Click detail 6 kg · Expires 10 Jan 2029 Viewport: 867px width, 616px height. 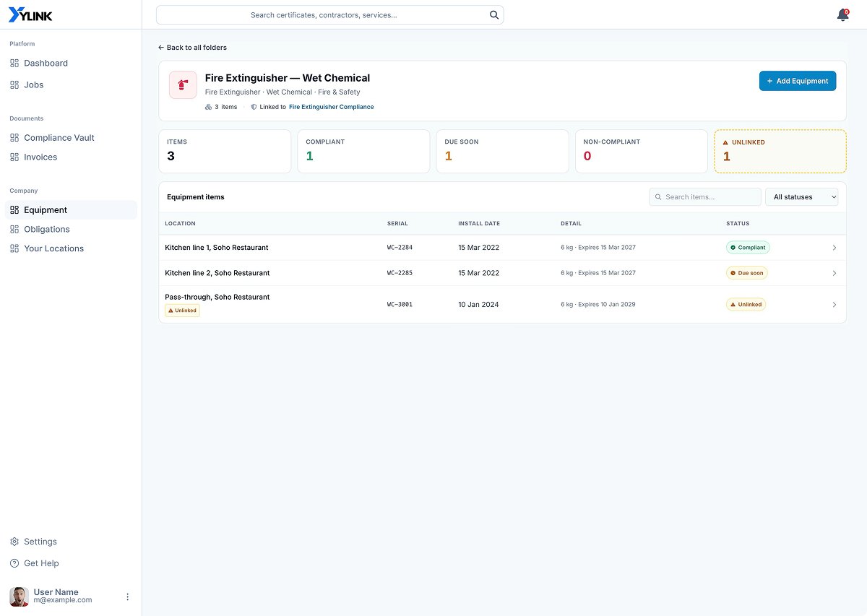598,305
